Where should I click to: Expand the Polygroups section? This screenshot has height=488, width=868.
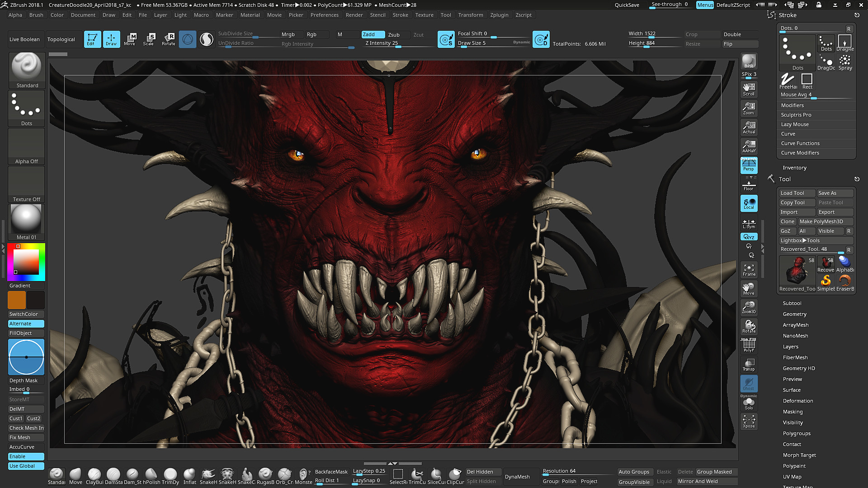[x=797, y=433]
